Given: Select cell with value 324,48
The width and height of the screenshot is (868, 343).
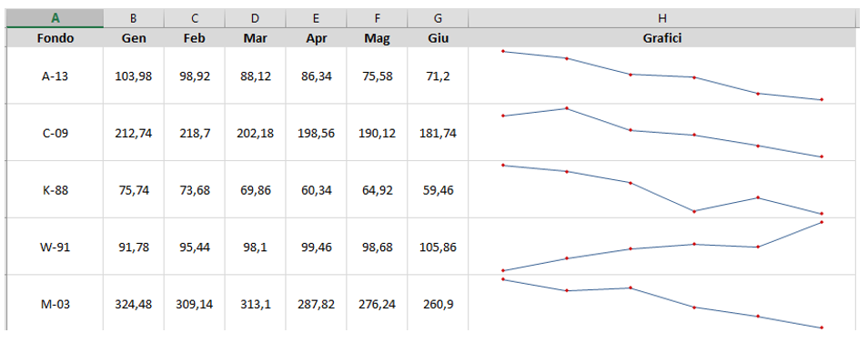Looking at the screenshot, I should (x=134, y=304).
